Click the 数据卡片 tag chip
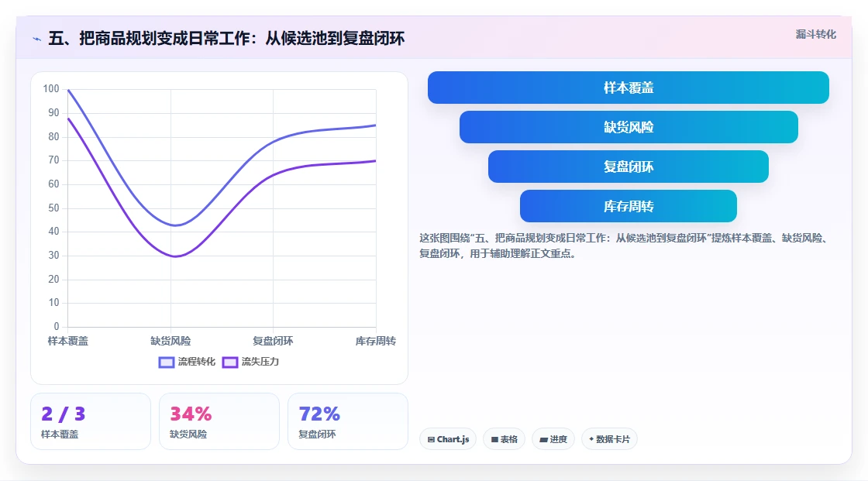 pos(609,439)
